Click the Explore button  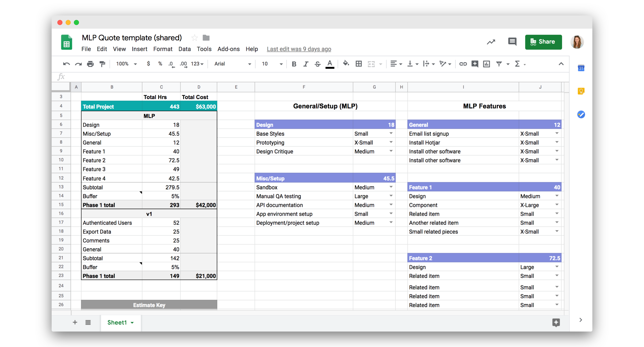click(x=556, y=322)
